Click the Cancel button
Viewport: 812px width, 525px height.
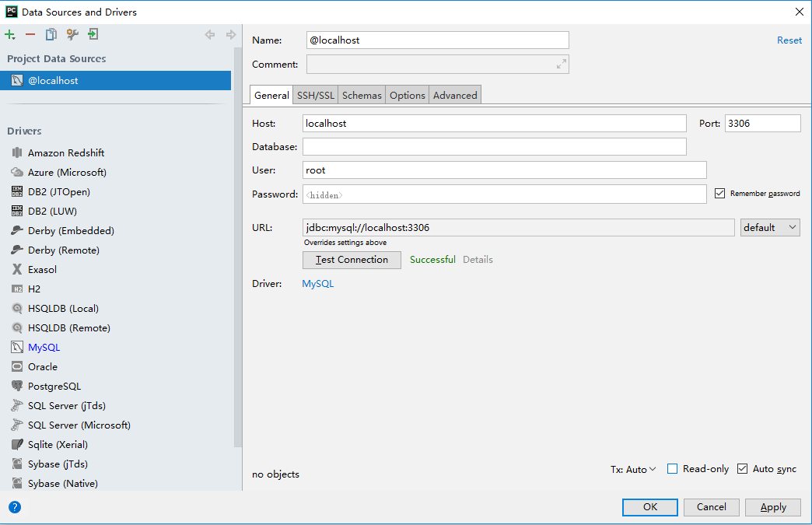(x=711, y=507)
